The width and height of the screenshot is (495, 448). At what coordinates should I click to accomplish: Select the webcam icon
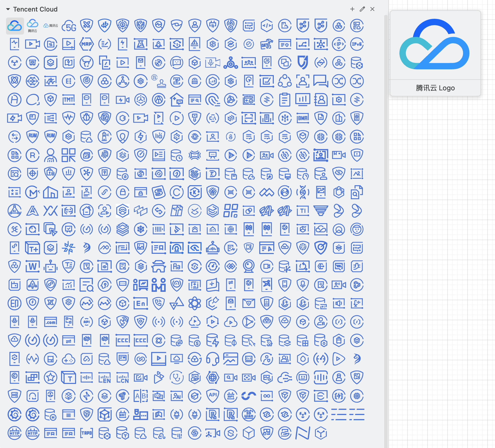[x=249, y=266]
